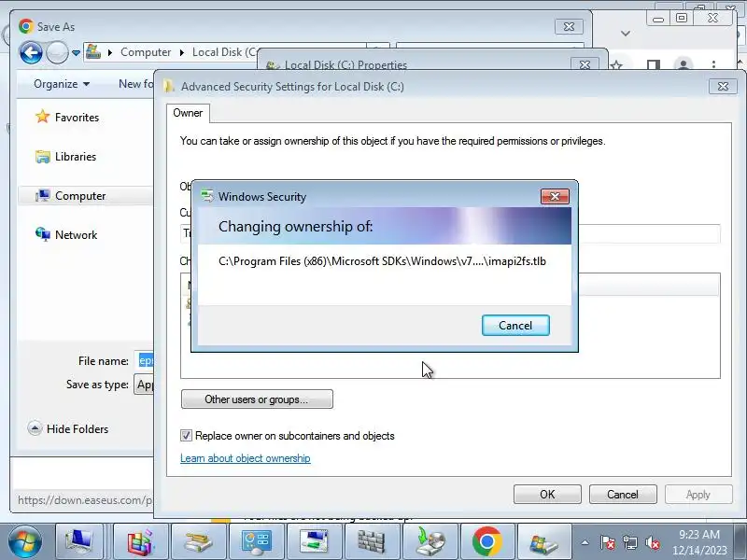The width and height of the screenshot is (747, 560).
Task: Confirm Advanced Security Settings with OK
Action: pyautogui.click(x=547, y=495)
